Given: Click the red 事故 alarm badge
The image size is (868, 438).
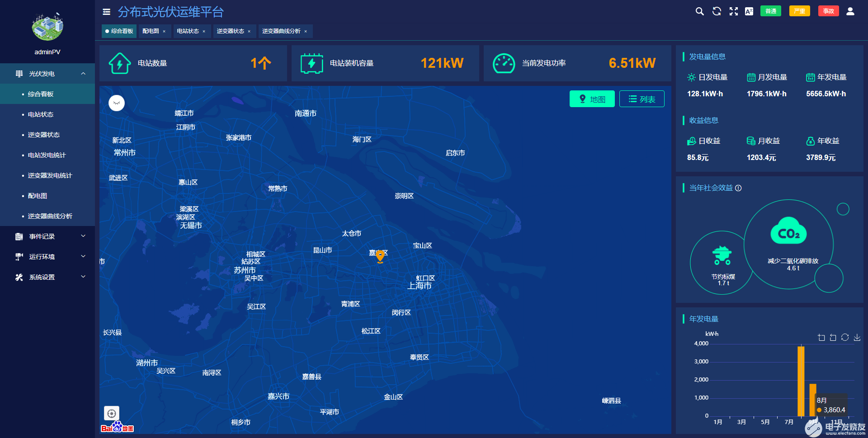Looking at the screenshot, I should tap(828, 11).
